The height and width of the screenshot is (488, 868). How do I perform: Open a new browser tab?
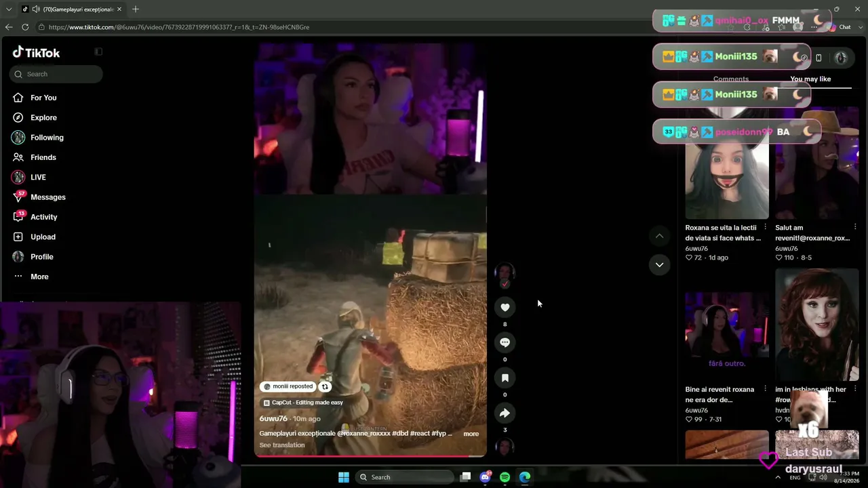click(x=136, y=9)
